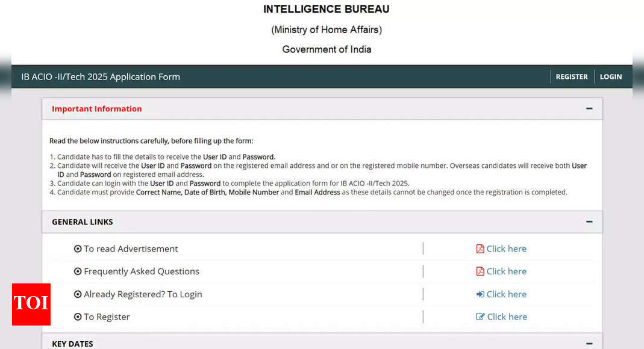Follow the 'Click here' text to login
644x349 pixels.
click(x=507, y=294)
